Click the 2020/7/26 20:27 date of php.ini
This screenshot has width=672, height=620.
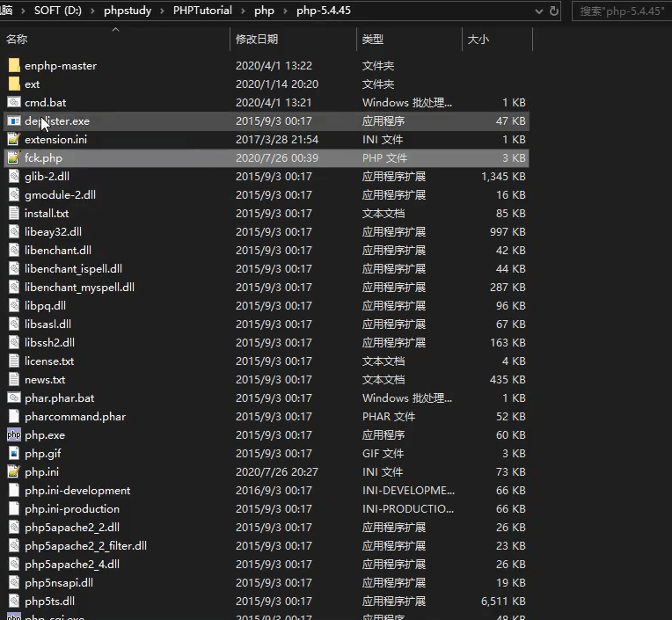click(277, 471)
